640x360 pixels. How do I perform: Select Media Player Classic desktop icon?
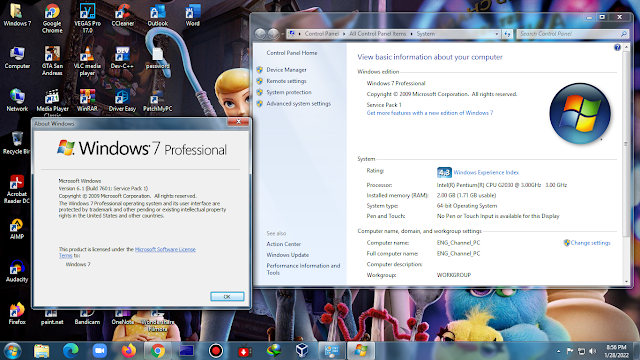click(52, 103)
